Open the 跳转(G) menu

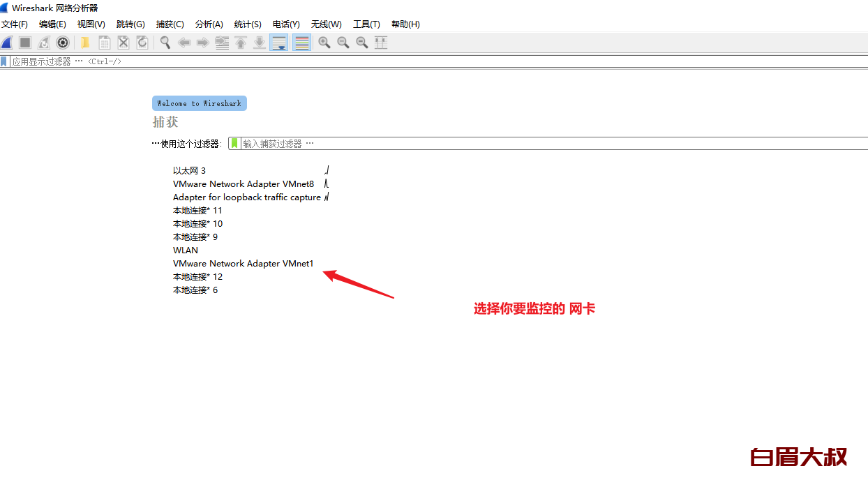(x=130, y=24)
